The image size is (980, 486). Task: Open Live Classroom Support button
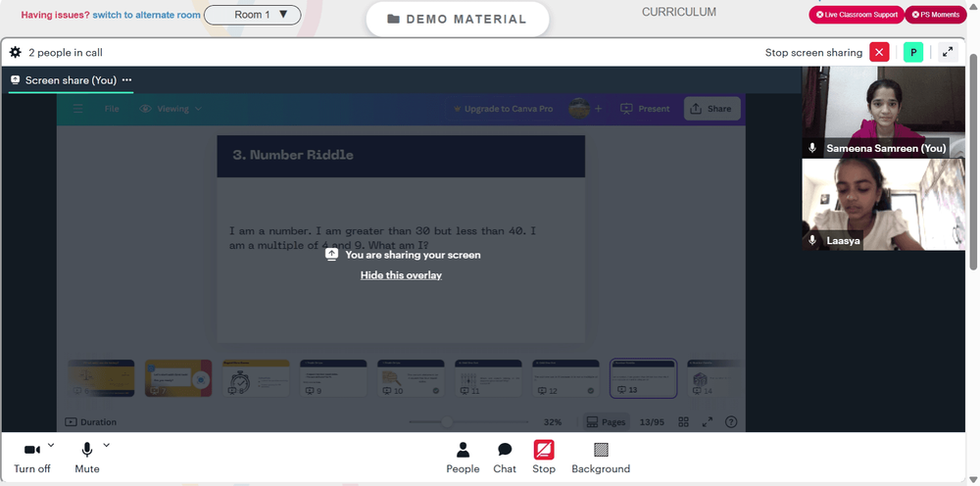tap(857, 15)
